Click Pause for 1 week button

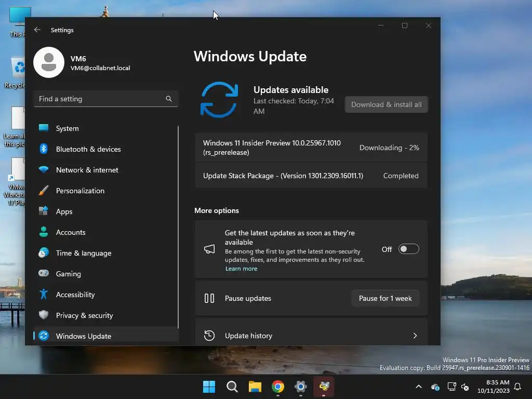(385, 298)
